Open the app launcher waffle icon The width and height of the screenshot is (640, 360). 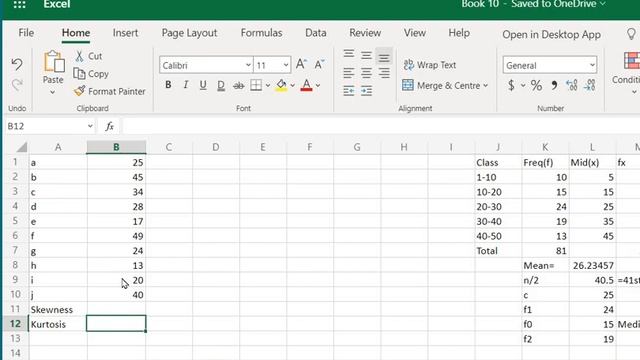click(19, 4)
